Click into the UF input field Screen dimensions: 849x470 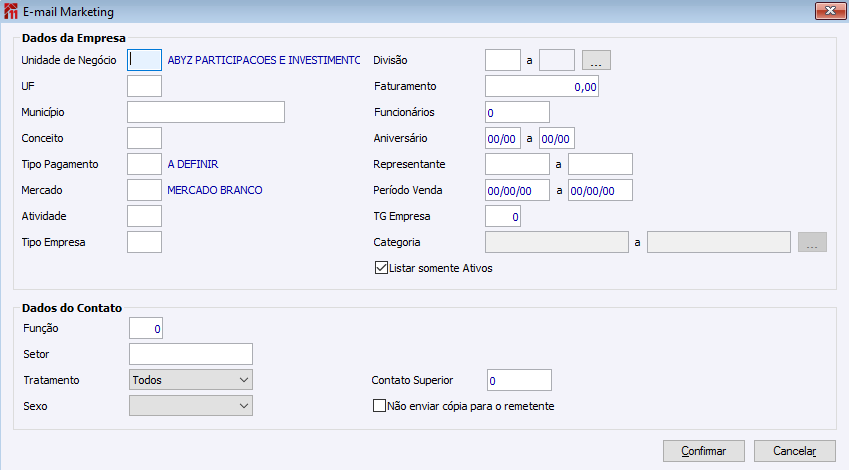(145, 86)
